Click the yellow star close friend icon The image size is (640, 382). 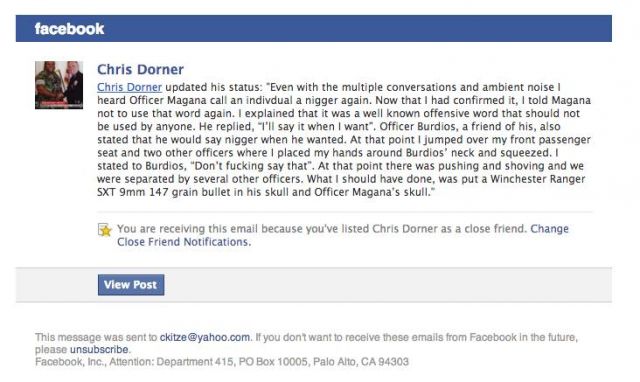104,230
